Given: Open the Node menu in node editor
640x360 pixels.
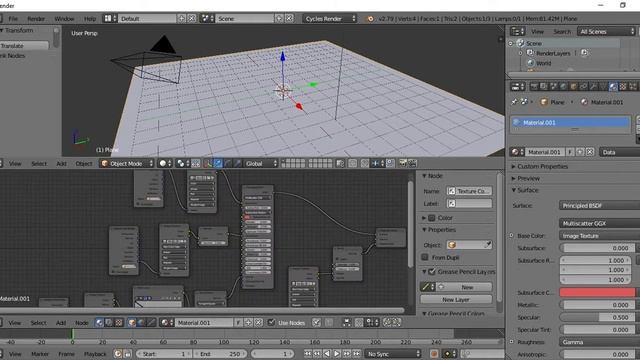Looking at the screenshot, I should (82, 322).
